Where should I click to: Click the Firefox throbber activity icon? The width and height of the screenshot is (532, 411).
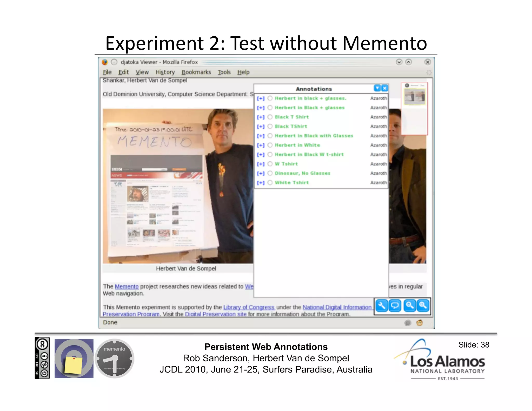[x=429, y=72]
